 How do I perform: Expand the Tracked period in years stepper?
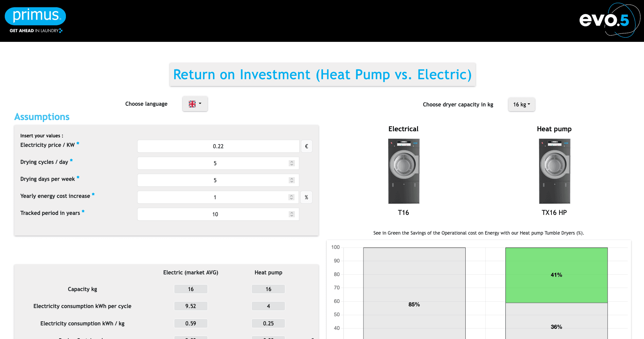click(x=291, y=214)
